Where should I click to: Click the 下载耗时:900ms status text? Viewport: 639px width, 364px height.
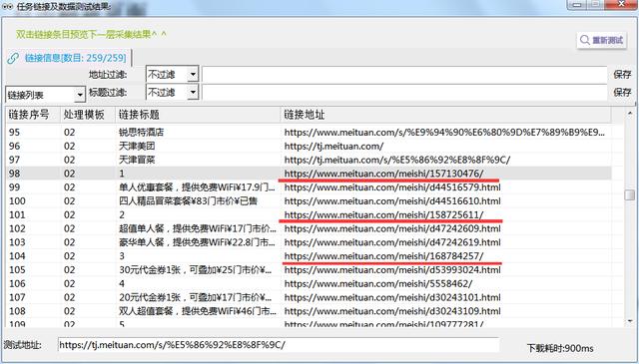click(x=560, y=348)
